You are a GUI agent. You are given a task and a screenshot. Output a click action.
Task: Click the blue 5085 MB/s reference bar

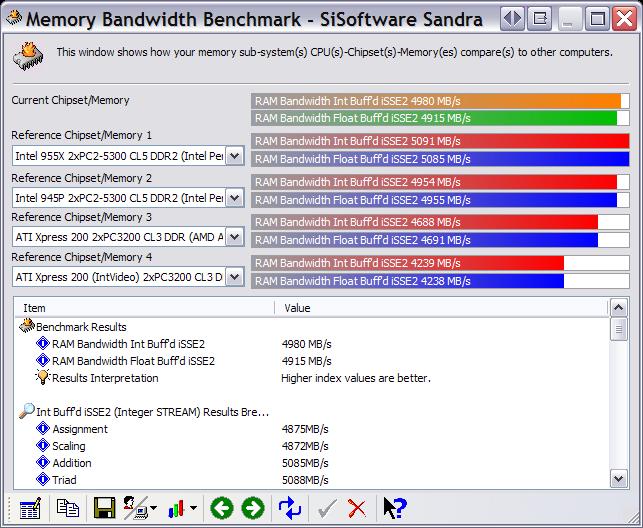coord(440,159)
